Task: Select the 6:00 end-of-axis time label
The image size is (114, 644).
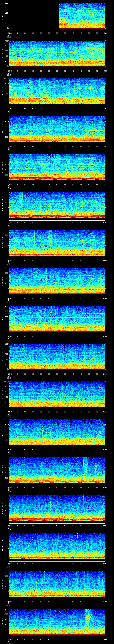Action: tap(105, 71)
